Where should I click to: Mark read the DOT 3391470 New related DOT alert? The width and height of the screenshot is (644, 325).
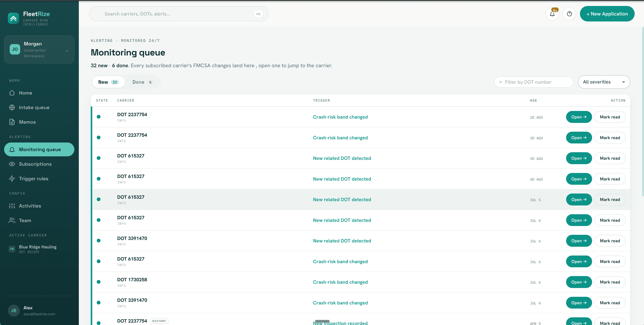coord(610,241)
